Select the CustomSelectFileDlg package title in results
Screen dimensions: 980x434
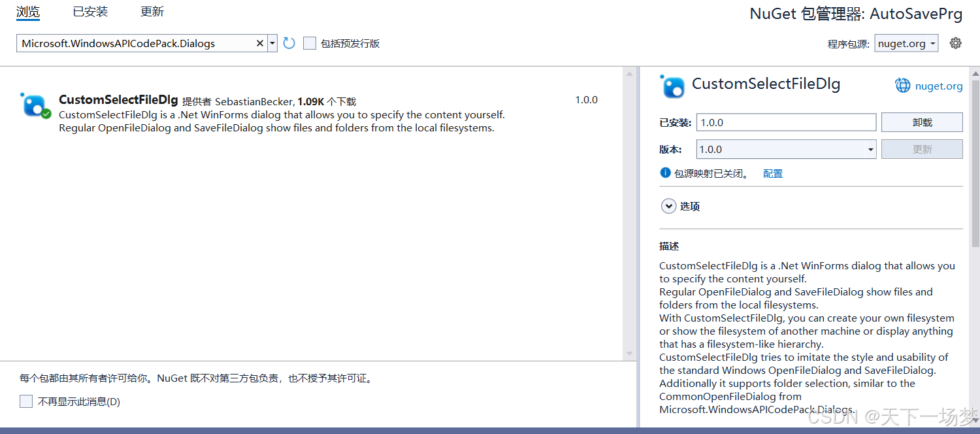pyautogui.click(x=118, y=100)
